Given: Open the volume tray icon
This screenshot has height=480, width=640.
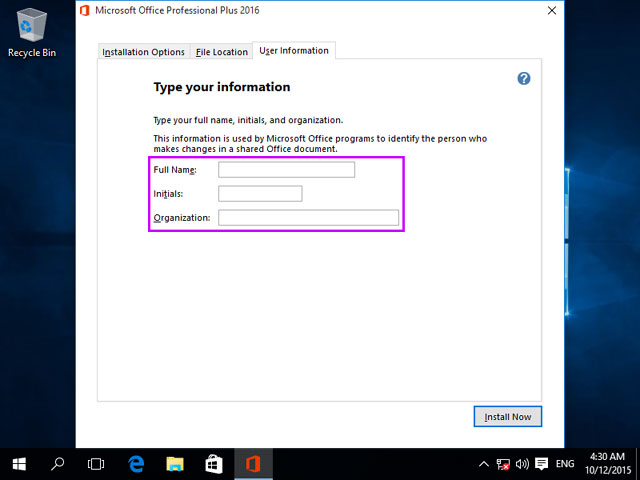Looking at the screenshot, I should [x=522, y=464].
